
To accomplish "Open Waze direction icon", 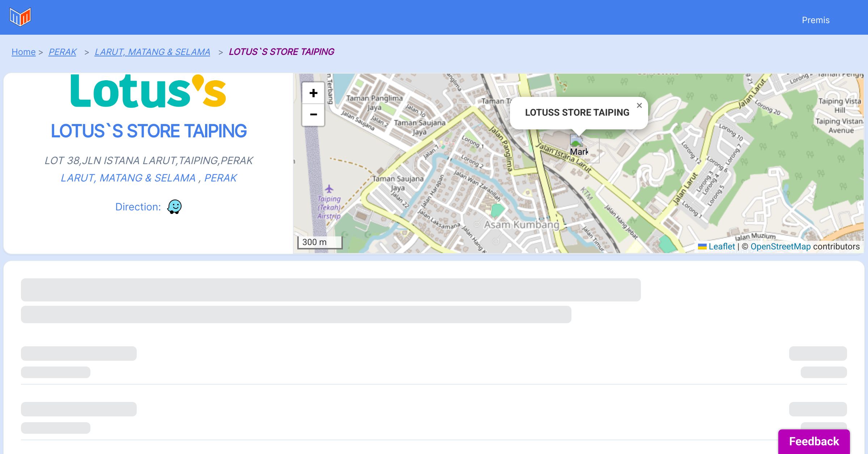I will [174, 207].
